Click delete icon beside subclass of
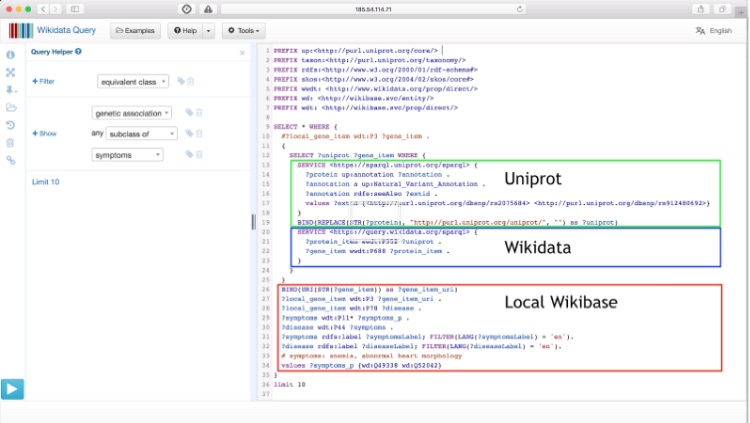 [x=199, y=134]
